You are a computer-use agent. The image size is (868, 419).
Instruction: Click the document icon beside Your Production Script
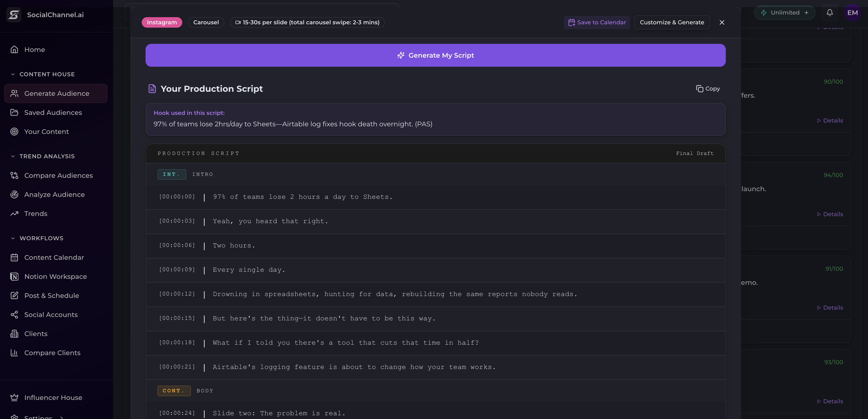pos(152,88)
